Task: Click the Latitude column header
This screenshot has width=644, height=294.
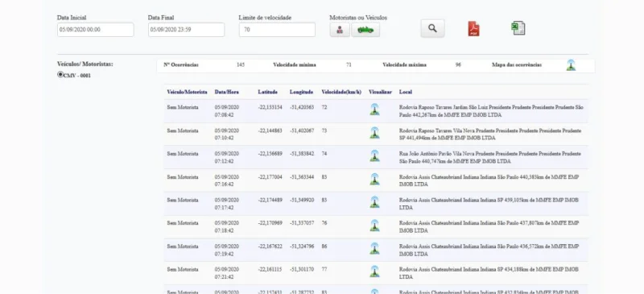Action: tap(267, 92)
